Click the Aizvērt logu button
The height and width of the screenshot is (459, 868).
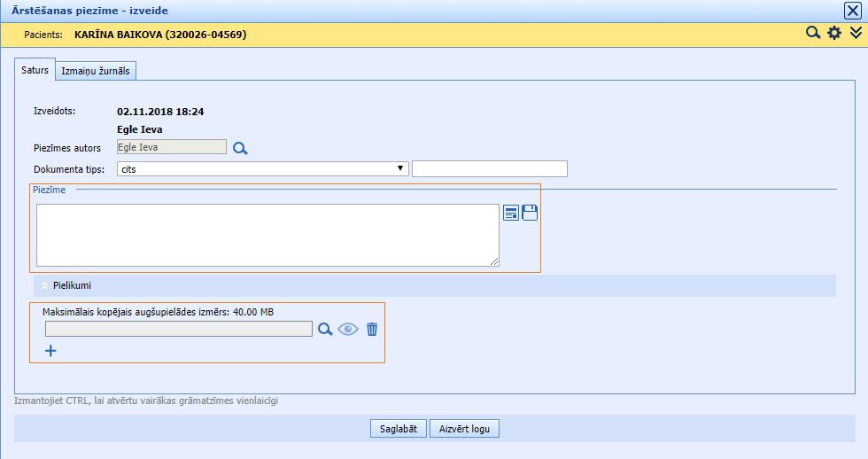tap(464, 429)
